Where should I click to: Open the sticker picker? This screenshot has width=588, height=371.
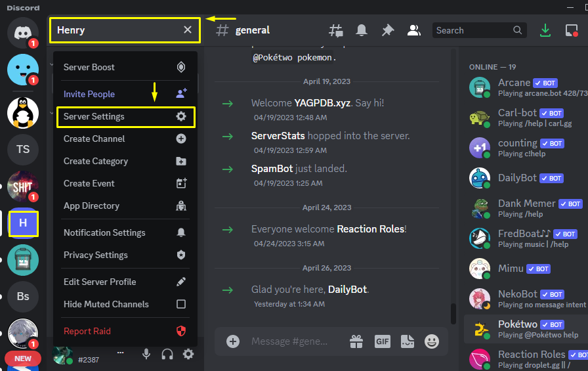point(408,341)
